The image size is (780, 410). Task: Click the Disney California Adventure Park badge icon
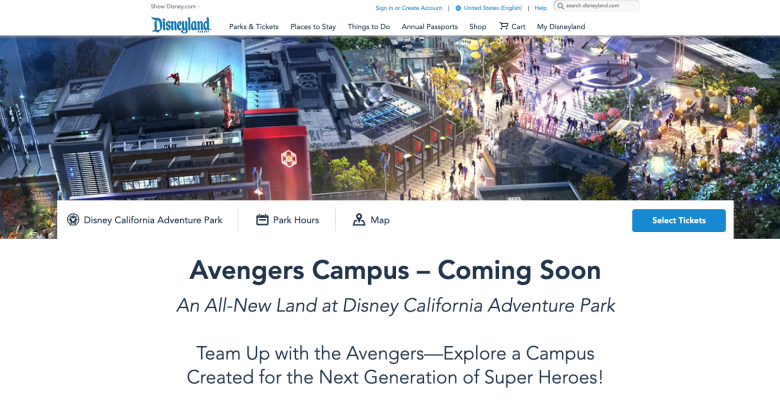[x=73, y=219]
